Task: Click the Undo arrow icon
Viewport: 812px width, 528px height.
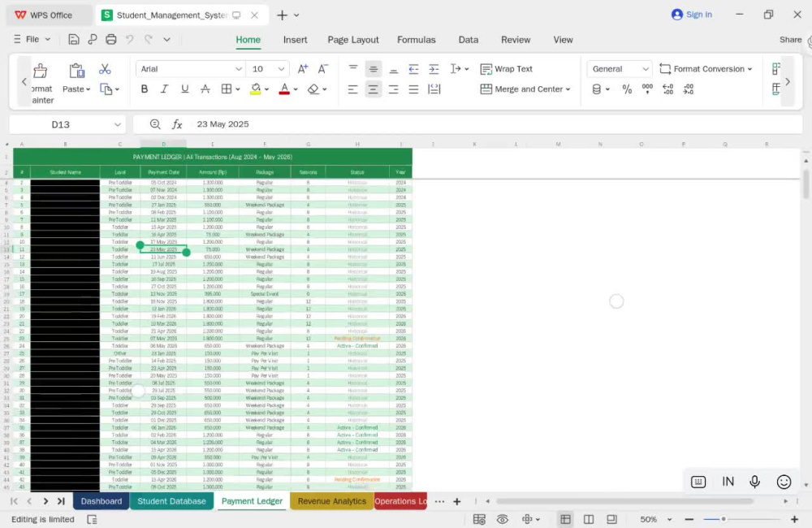Action: 129,39
